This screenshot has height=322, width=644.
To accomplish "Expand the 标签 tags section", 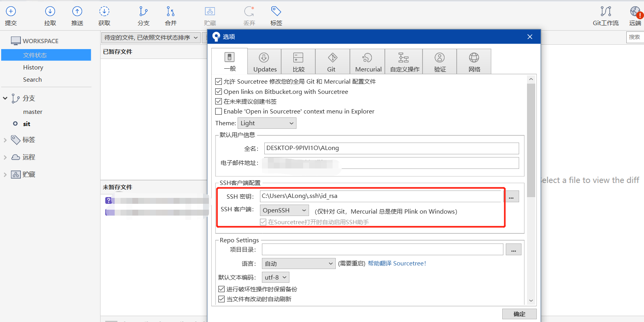I will [5, 140].
